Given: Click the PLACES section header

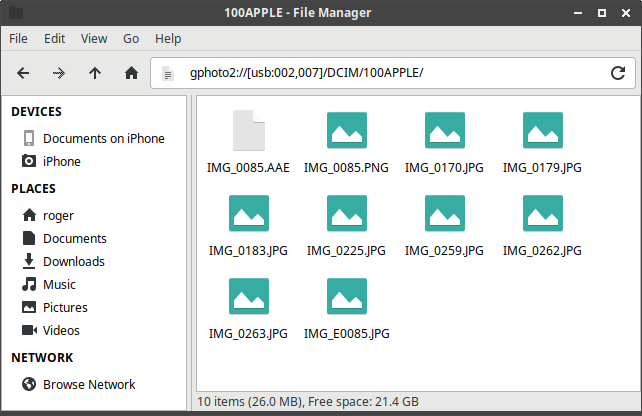Looking at the screenshot, I should pos(34,188).
